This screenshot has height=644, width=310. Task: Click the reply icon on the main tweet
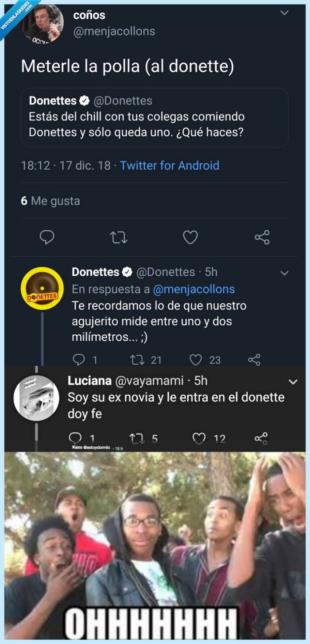46,237
